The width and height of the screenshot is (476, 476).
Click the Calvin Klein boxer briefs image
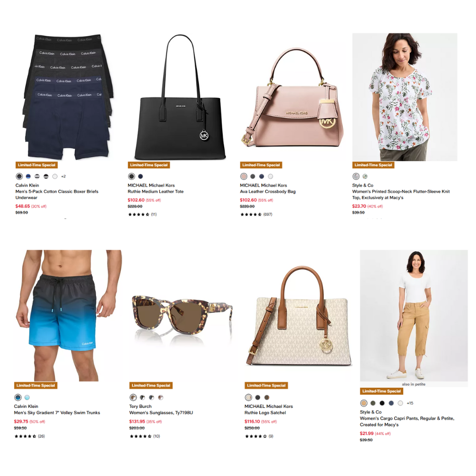pyautogui.click(x=68, y=97)
